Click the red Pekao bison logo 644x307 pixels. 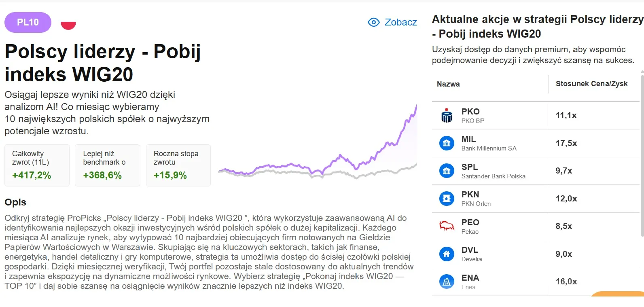[447, 226]
